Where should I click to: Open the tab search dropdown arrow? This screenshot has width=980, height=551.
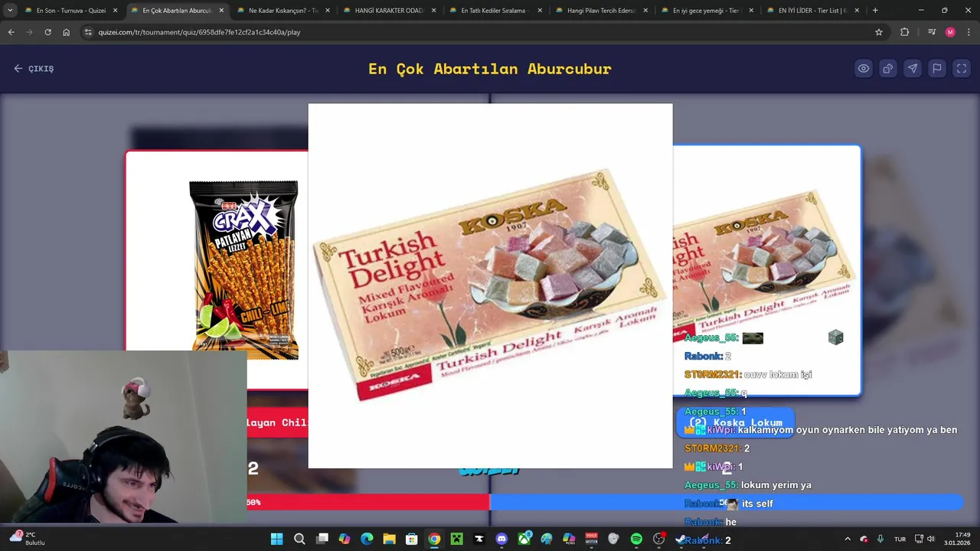[10, 11]
